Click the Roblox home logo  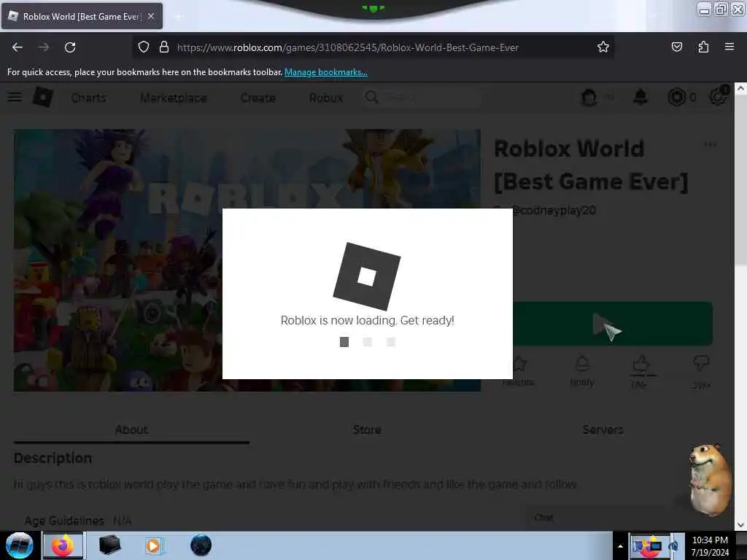coord(43,97)
